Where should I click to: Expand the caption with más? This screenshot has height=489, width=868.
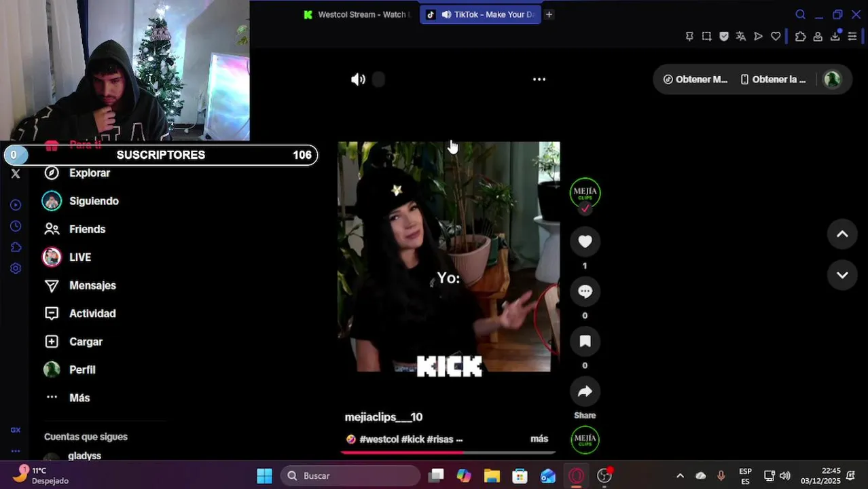point(539,439)
